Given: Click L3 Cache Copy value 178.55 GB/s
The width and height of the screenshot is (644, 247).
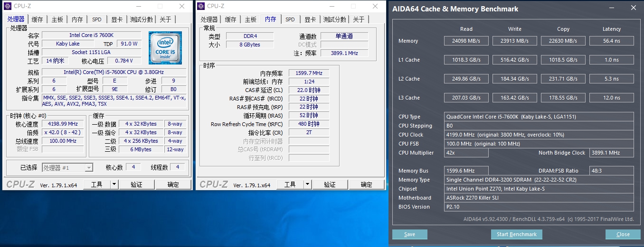Looking at the screenshot, I should (x=563, y=98).
